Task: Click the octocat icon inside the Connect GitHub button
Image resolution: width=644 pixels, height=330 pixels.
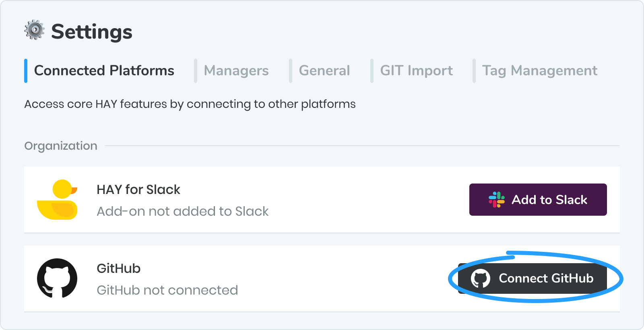Action: point(481,278)
